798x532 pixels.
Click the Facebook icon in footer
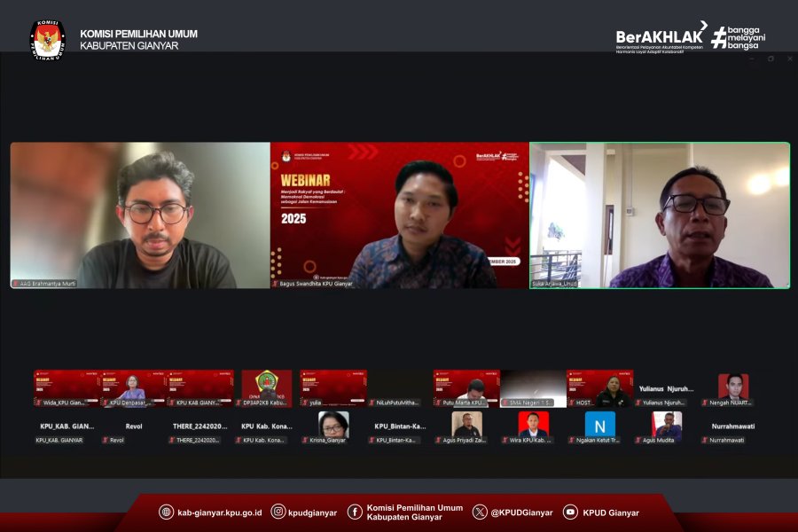click(x=355, y=512)
